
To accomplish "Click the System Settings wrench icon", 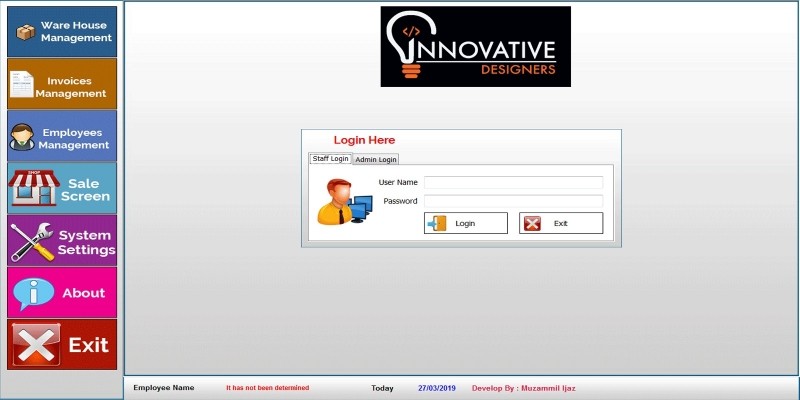I will click(x=30, y=241).
